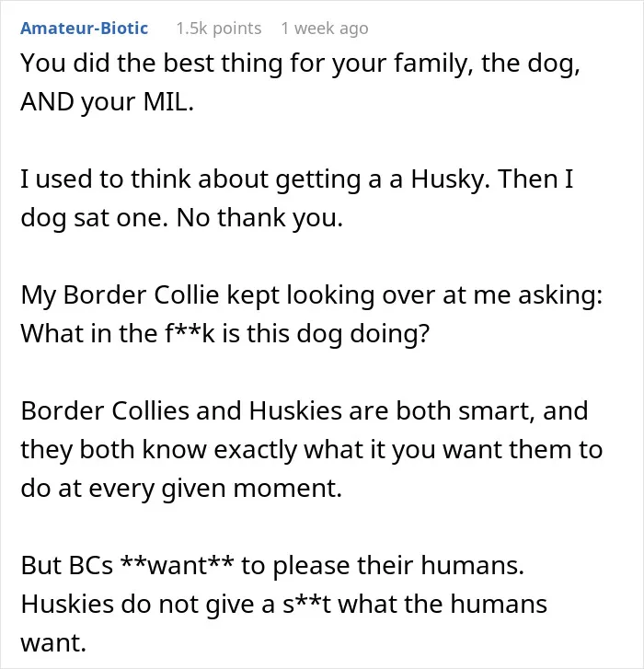Click the question 'What in the f**k is this dog doing?'
The width and height of the screenshot is (644, 669).
[224, 333]
